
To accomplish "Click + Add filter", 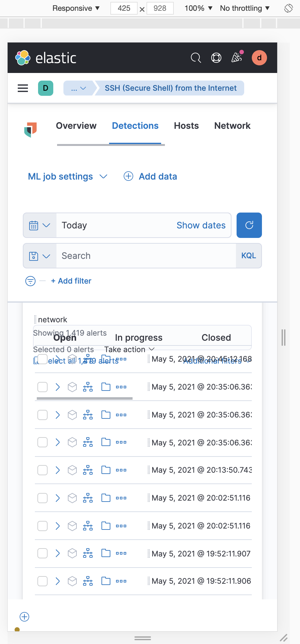I will coord(71,281).
